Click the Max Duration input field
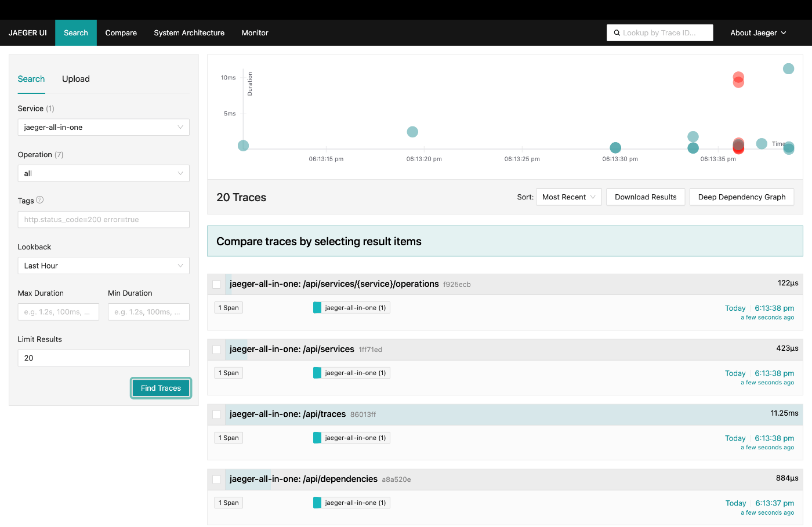The width and height of the screenshot is (812, 527). (x=59, y=312)
